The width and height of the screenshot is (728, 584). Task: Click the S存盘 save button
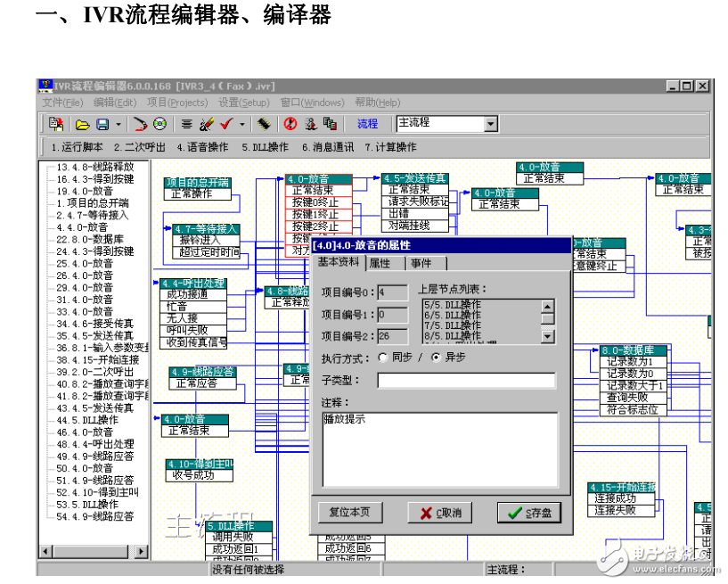click(529, 513)
